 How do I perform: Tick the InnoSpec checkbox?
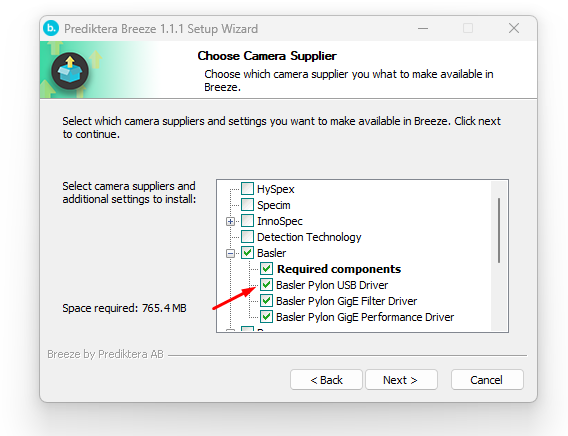tap(247, 221)
